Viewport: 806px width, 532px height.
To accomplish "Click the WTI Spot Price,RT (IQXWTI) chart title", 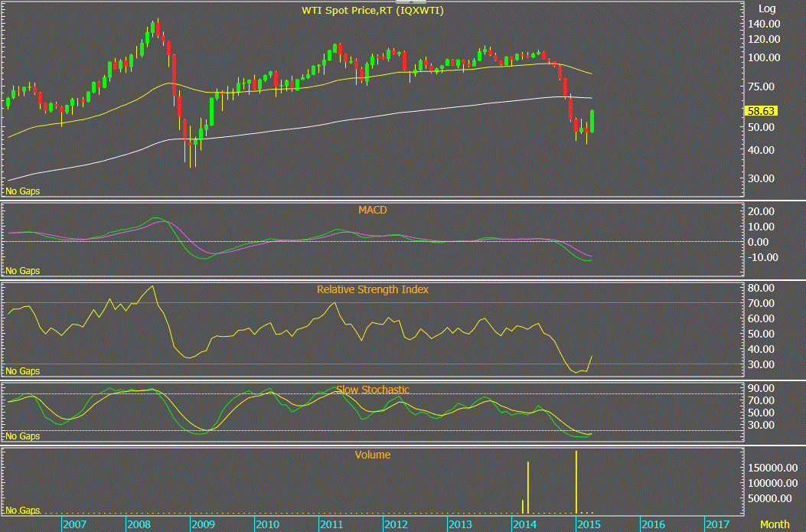I will tap(373, 10).
